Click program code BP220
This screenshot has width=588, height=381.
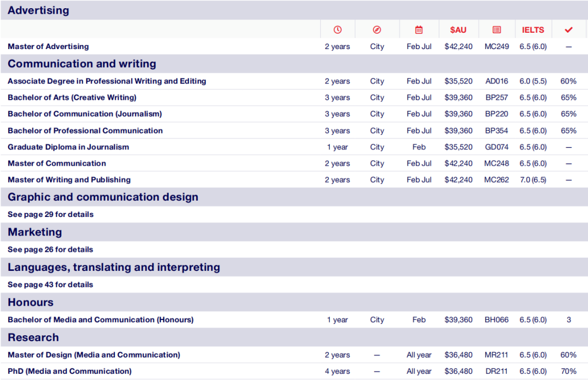click(x=497, y=114)
